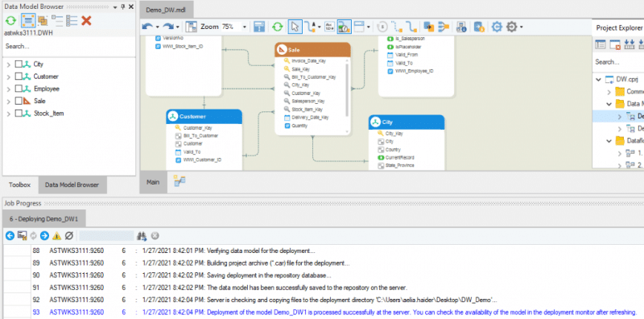Open Data Model Browser panel options dropdown arrow
Screen dimensions: 644x319
click(115, 7)
